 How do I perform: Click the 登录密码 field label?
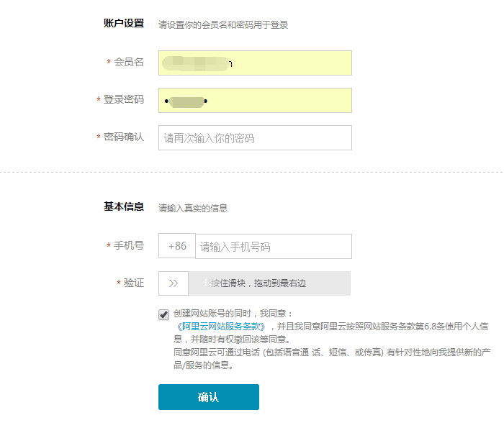(124, 99)
